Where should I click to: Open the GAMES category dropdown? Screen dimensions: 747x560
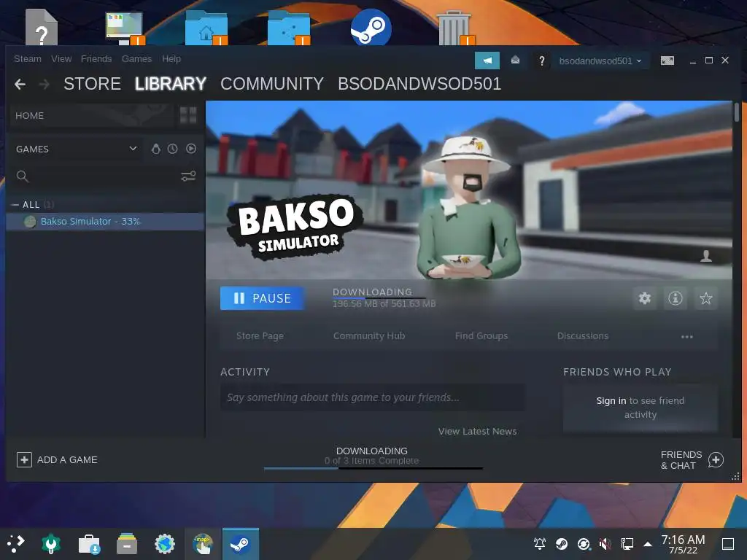(x=76, y=149)
